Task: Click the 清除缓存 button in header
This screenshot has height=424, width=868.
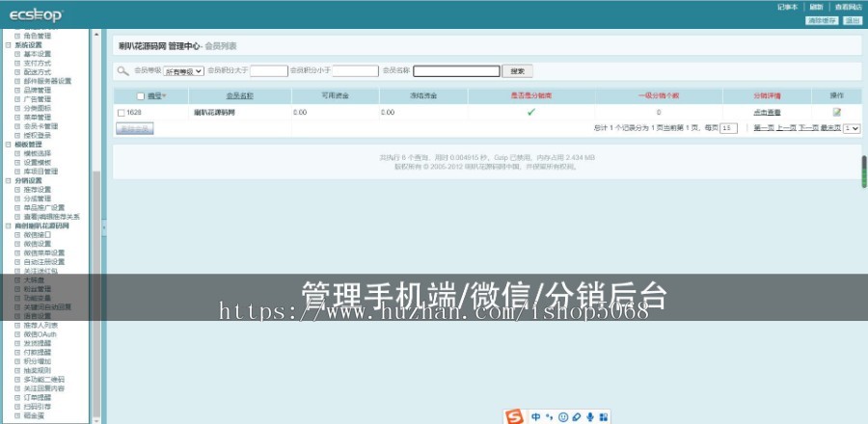Action: (822, 20)
